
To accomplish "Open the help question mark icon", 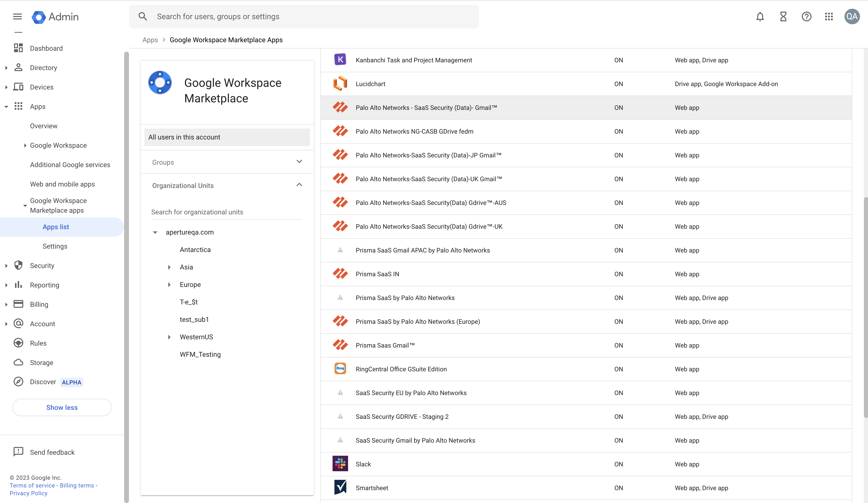I will tap(806, 16).
